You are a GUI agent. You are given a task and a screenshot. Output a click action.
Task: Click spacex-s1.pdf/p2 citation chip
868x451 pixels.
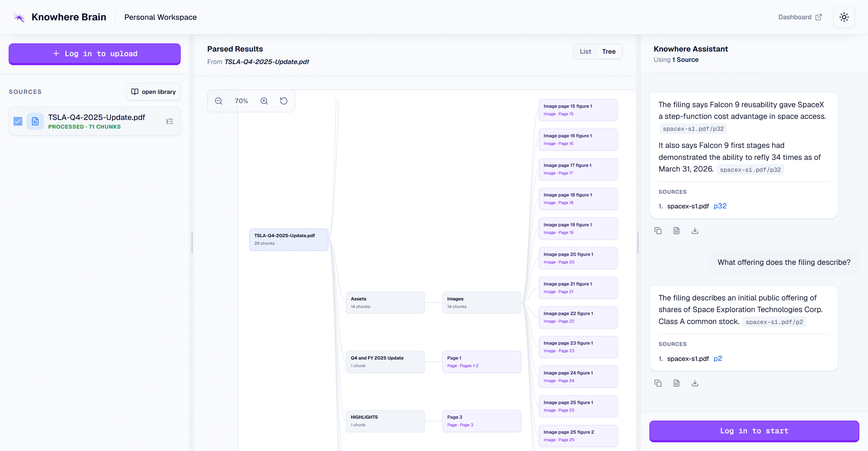tap(774, 322)
